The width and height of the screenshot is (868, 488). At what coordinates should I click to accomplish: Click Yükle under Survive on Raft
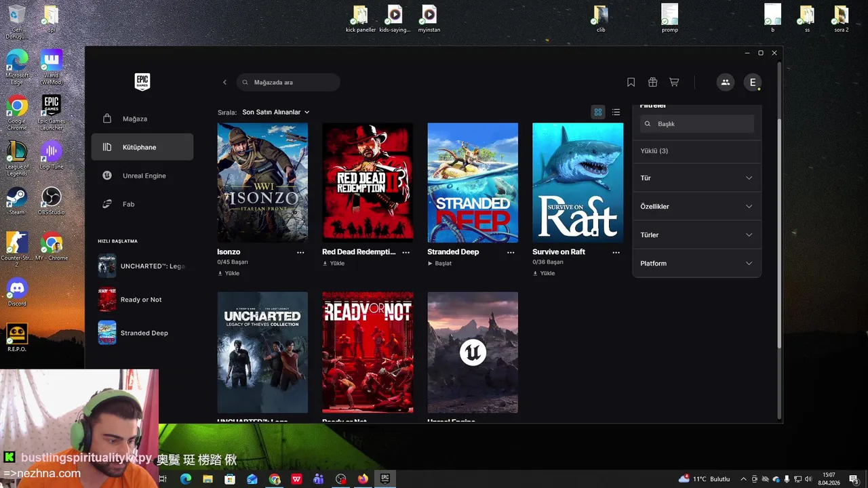point(544,273)
